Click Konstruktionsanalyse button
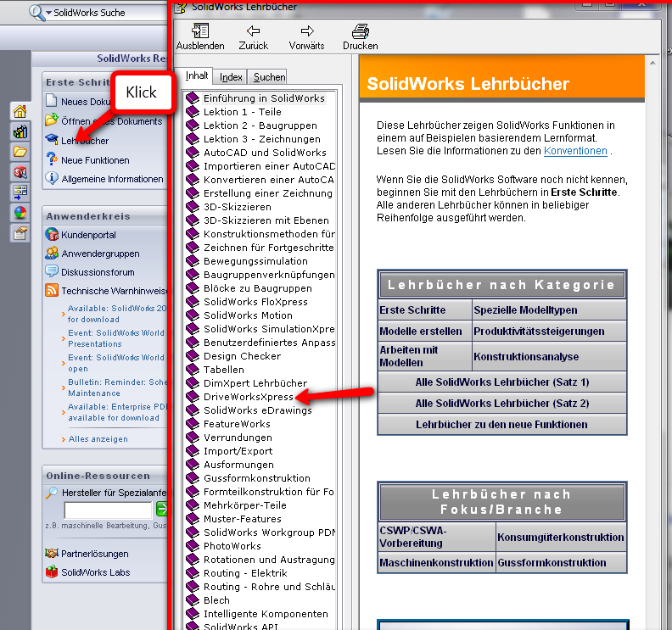The width and height of the screenshot is (672, 630). [549, 356]
